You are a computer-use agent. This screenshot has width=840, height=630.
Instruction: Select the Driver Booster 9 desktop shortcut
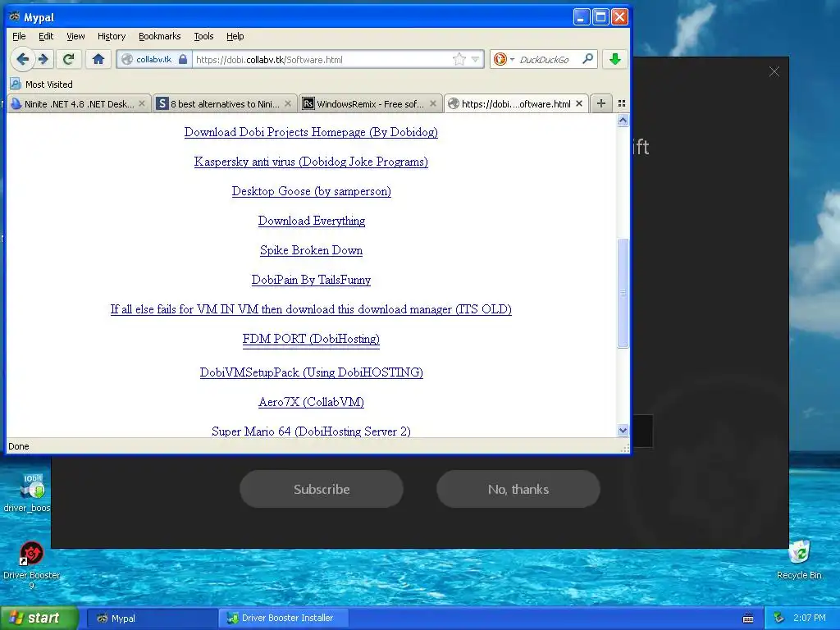click(x=32, y=565)
